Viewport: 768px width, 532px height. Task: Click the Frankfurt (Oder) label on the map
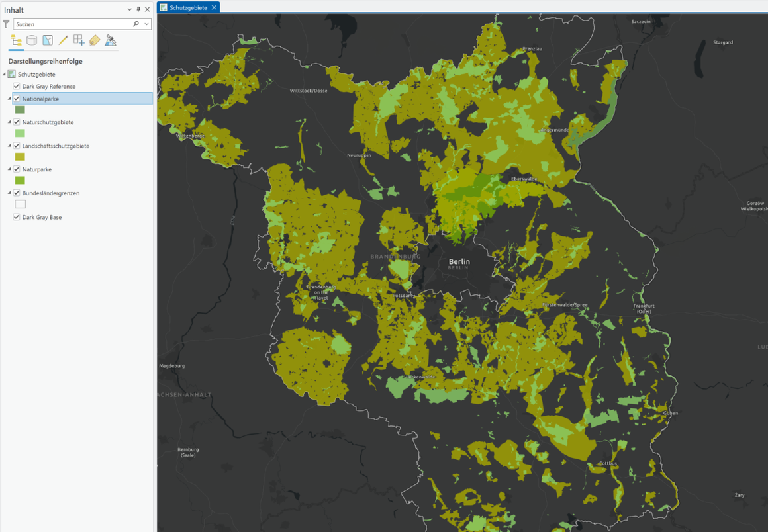[x=644, y=308]
